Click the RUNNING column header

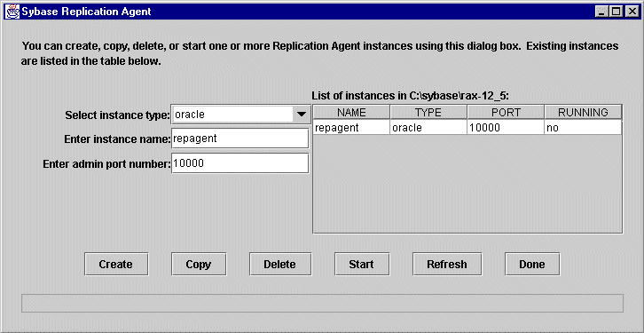583,113
